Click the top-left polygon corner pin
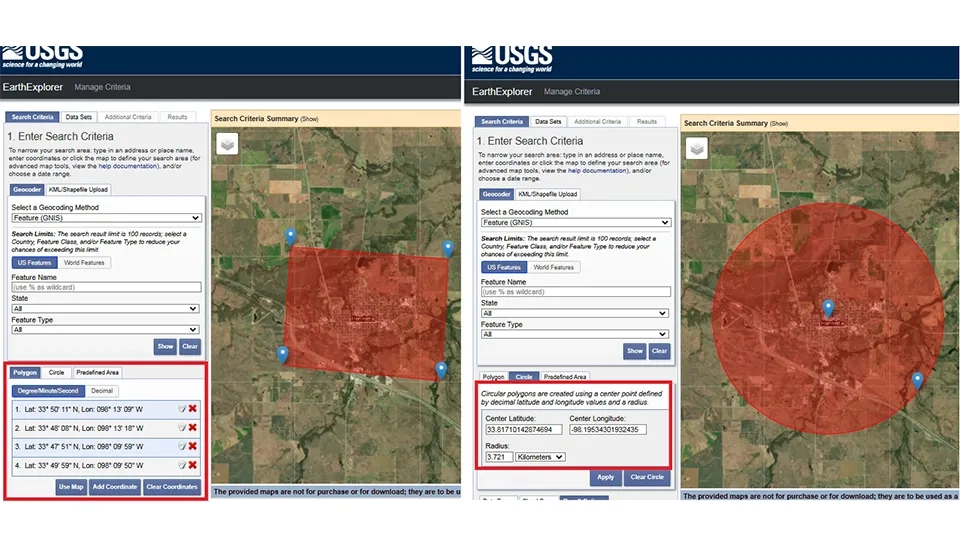This screenshot has height=548, width=960. [291, 236]
